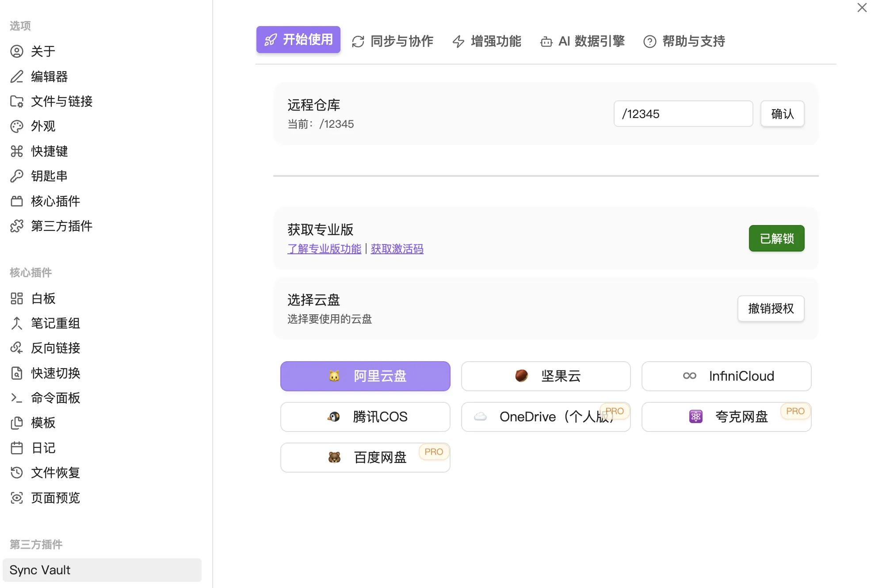Click the 模板 copy icon

click(x=17, y=423)
